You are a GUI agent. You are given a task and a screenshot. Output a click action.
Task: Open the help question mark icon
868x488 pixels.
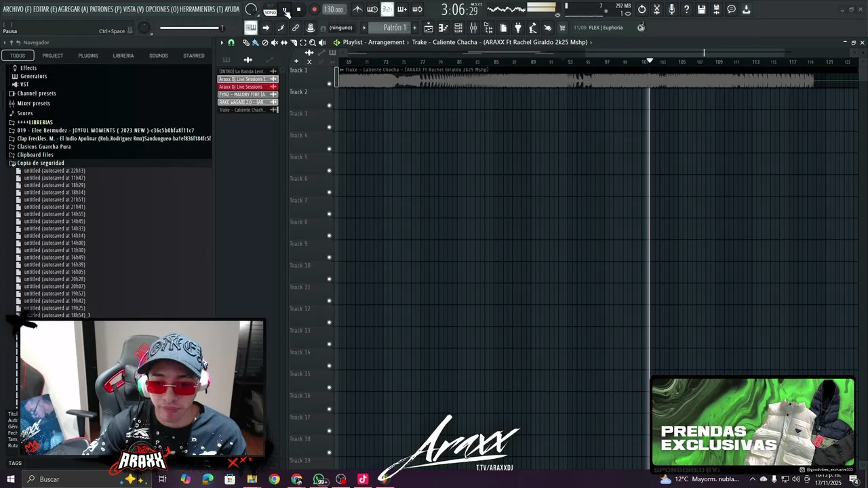(x=686, y=9)
